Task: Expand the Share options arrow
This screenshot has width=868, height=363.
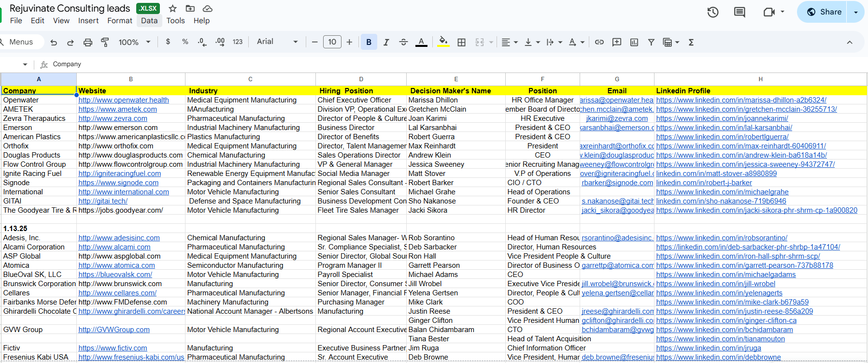Action: (x=855, y=12)
